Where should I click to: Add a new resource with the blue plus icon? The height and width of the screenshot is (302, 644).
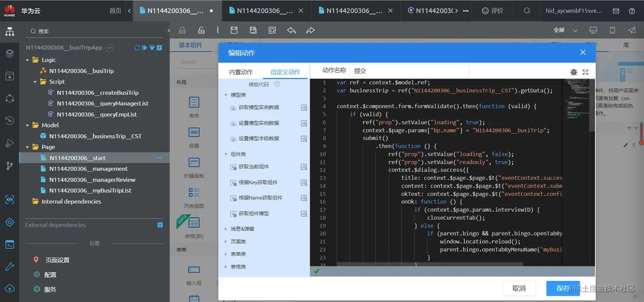coord(160,48)
